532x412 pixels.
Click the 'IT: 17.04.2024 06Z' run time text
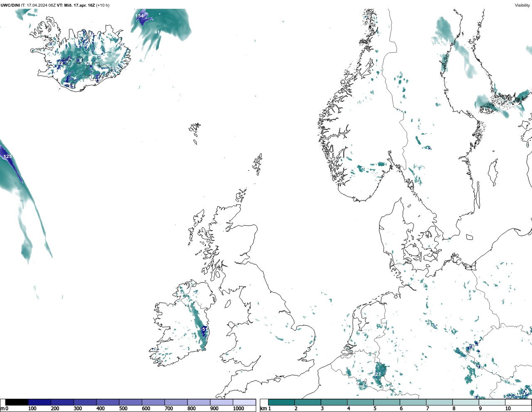coord(39,5)
